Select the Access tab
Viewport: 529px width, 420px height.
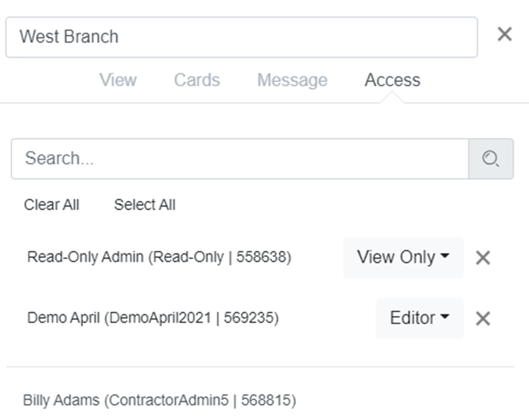[x=392, y=80]
